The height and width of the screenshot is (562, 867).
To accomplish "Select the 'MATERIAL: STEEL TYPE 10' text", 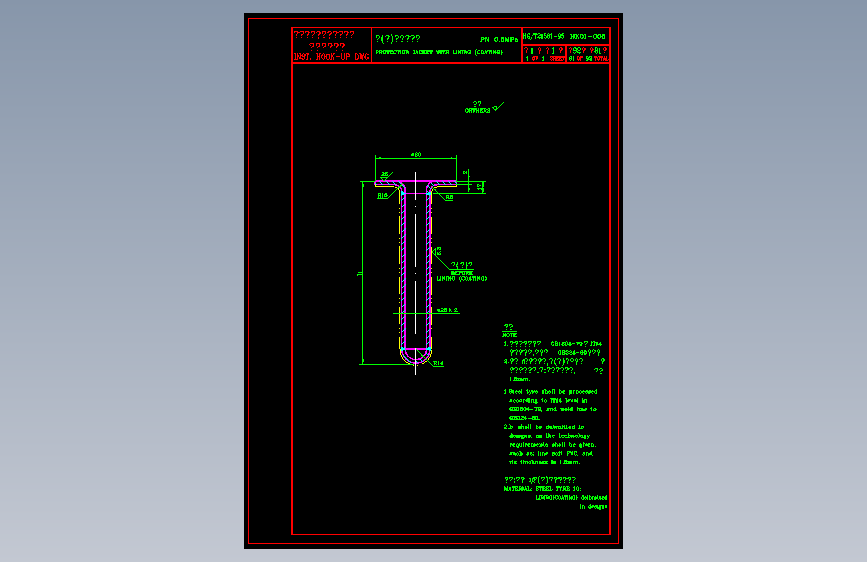I will point(542,489).
